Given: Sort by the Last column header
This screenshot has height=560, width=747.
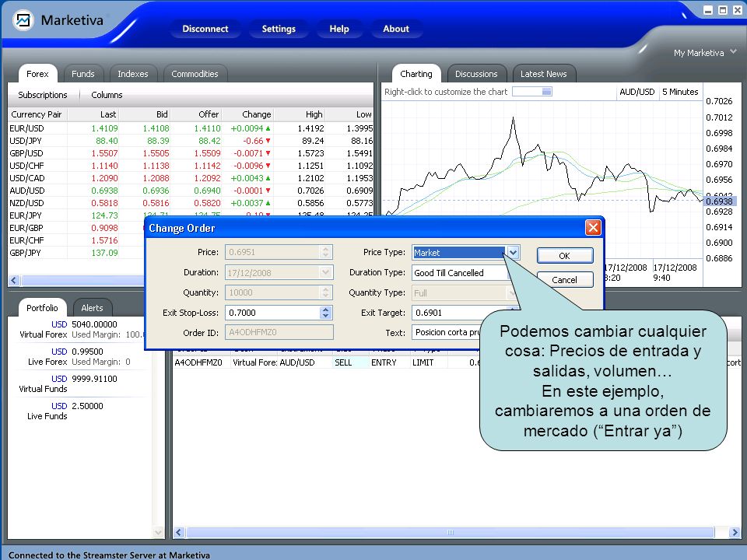Looking at the screenshot, I should pyautogui.click(x=93, y=114).
